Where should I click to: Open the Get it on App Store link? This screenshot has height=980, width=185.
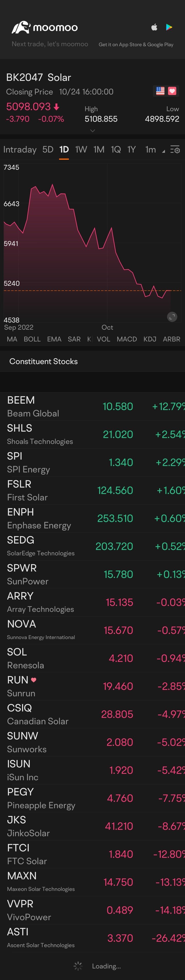tap(136, 44)
